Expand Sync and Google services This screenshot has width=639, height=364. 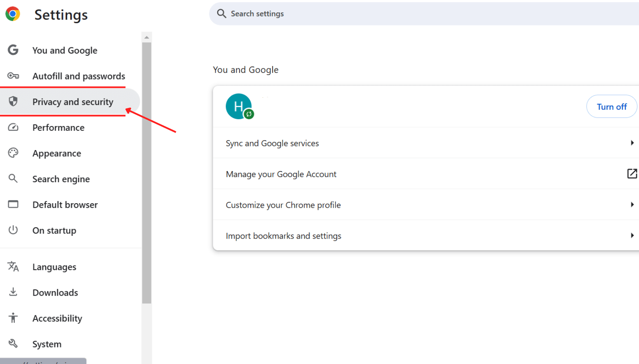(x=632, y=143)
